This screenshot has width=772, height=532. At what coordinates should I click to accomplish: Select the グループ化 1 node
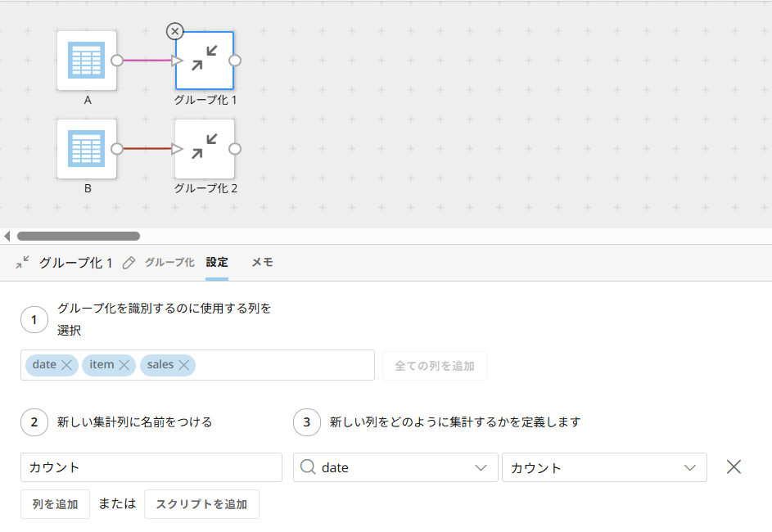coord(205,61)
